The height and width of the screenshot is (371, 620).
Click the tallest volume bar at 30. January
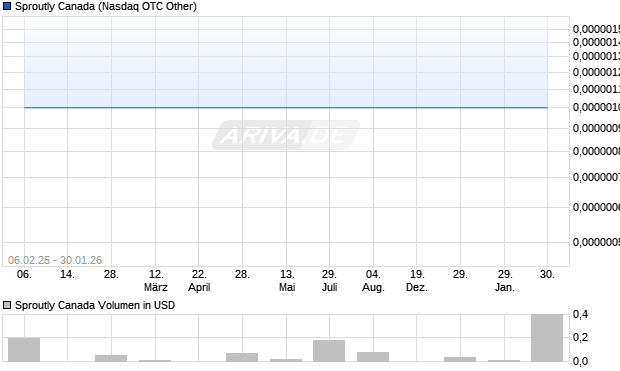[x=547, y=338]
